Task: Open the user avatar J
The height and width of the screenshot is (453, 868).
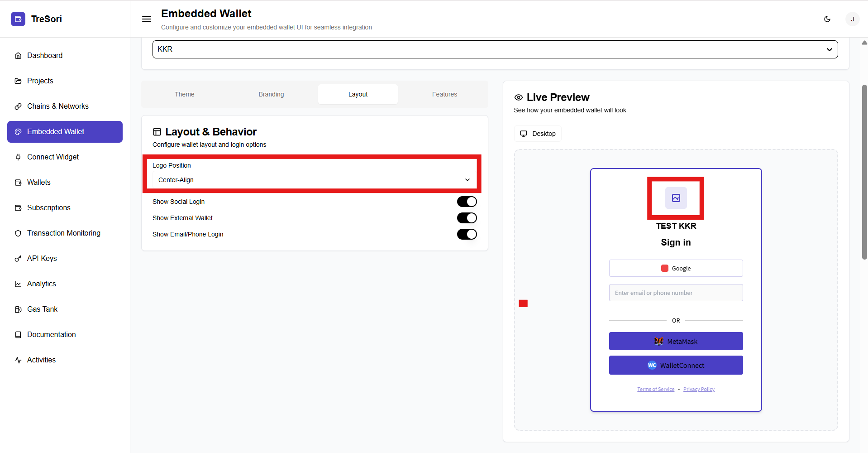Action: coord(852,19)
